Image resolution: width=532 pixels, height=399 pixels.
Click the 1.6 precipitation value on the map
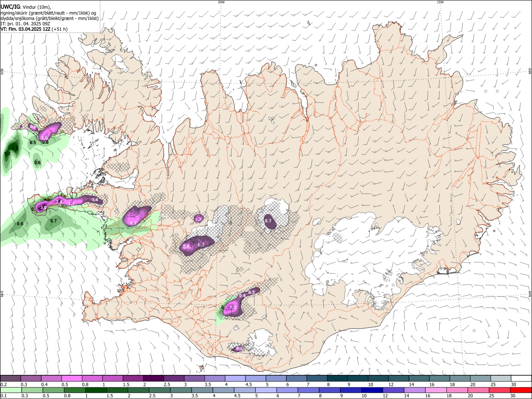(45, 138)
